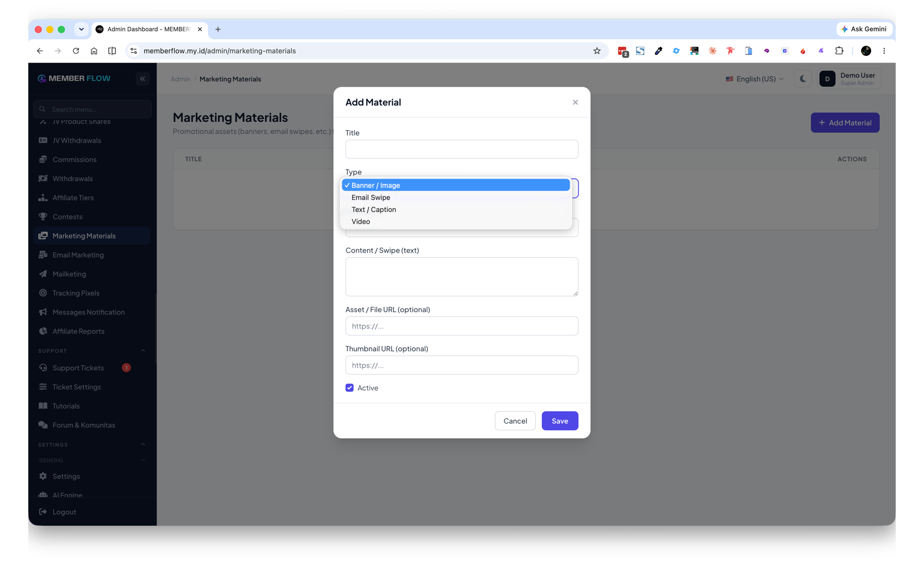Open a new browser tab

pyautogui.click(x=218, y=29)
